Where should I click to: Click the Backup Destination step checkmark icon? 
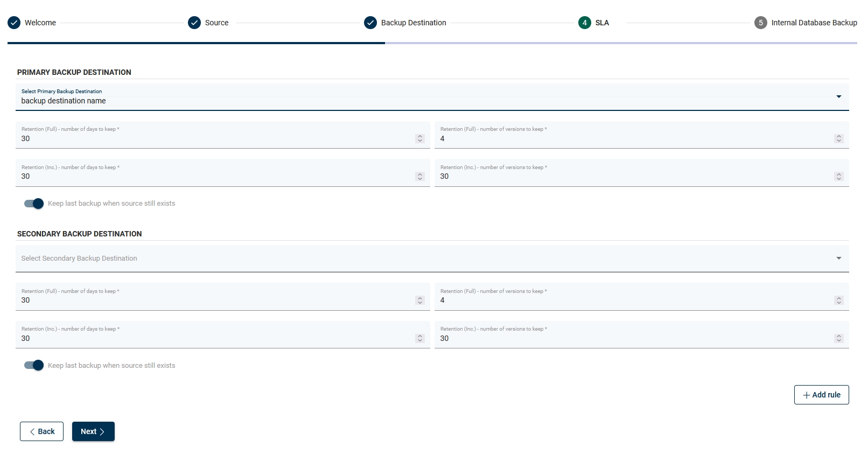(370, 23)
